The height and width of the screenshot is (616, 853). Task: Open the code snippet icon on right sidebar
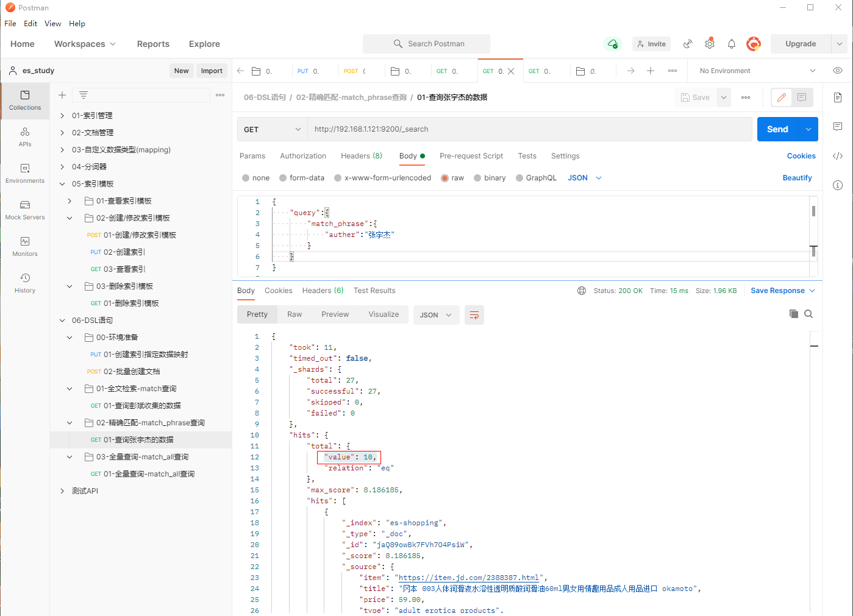pos(838,156)
